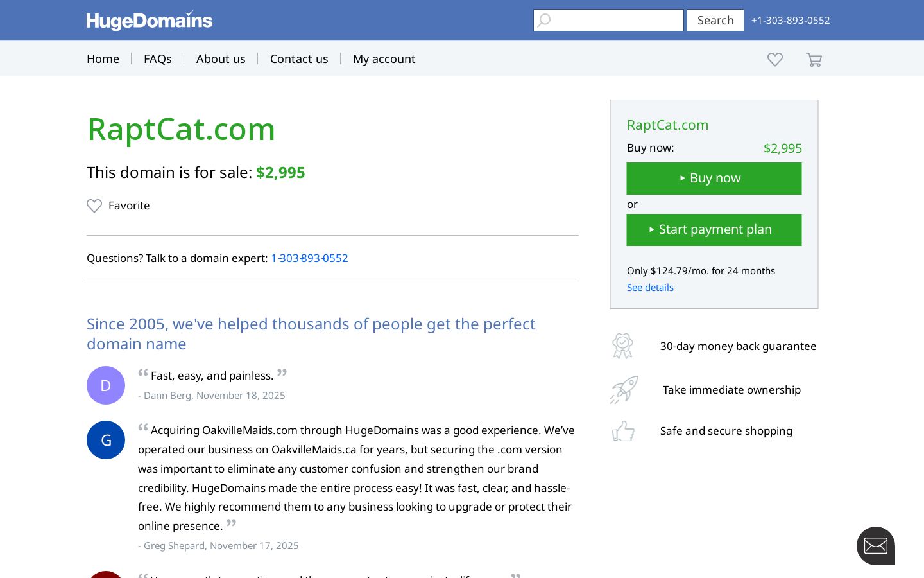Open the About us page
This screenshot has height=578, width=924.
click(x=221, y=59)
